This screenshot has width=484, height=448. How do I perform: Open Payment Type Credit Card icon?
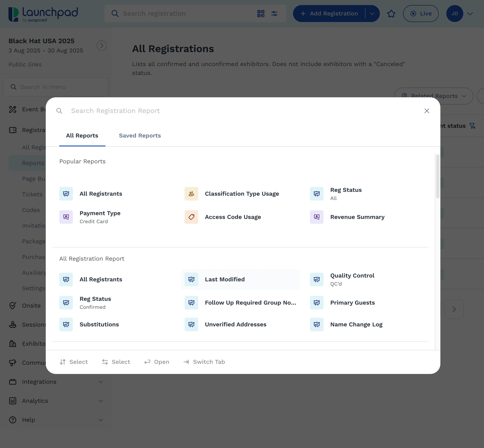[x=66, y=217]
